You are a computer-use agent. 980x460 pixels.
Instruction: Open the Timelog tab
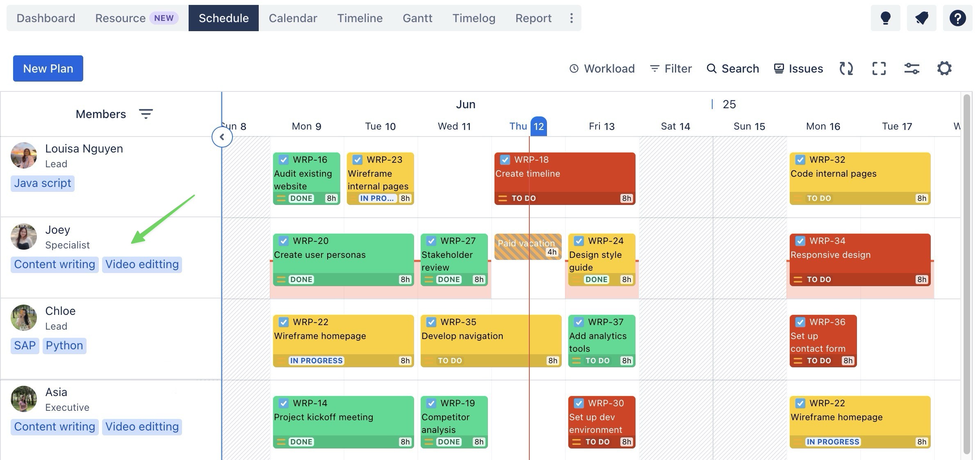tap(474, 18)
